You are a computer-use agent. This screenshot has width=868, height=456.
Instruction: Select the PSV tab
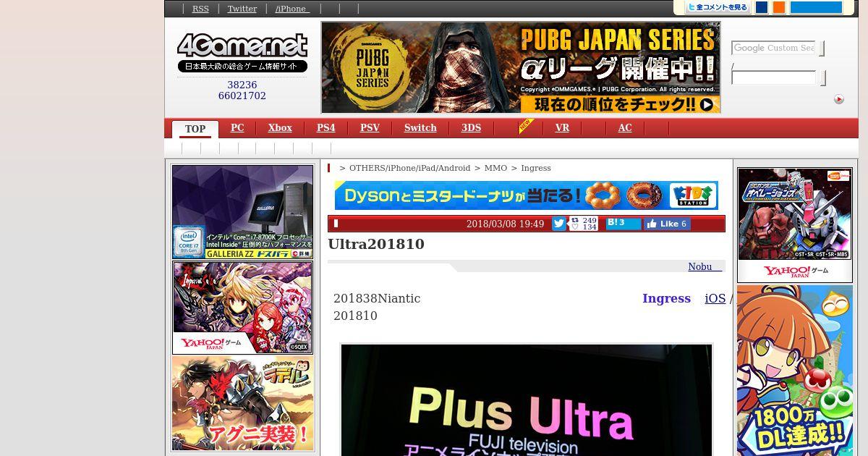[x=370, y=127]
